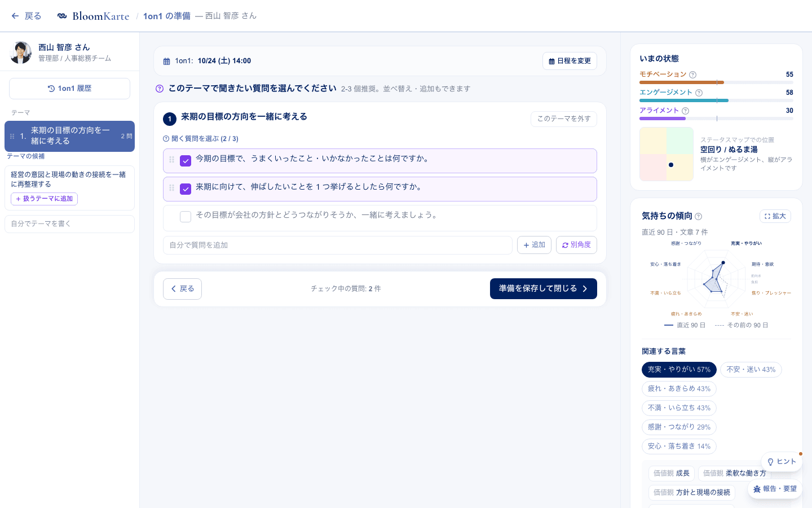Click the drag handle of question 来期に向けて
The height and width of the screenshot is (508, 812).
click(x=172, y=188)
